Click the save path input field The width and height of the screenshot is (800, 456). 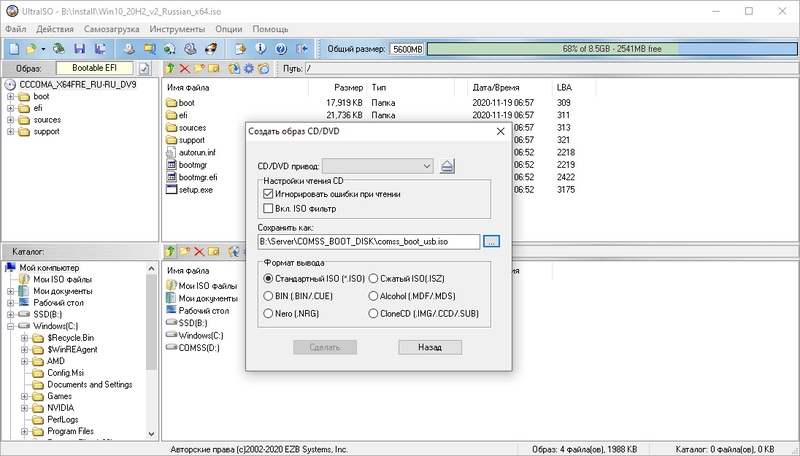[368, 241]
